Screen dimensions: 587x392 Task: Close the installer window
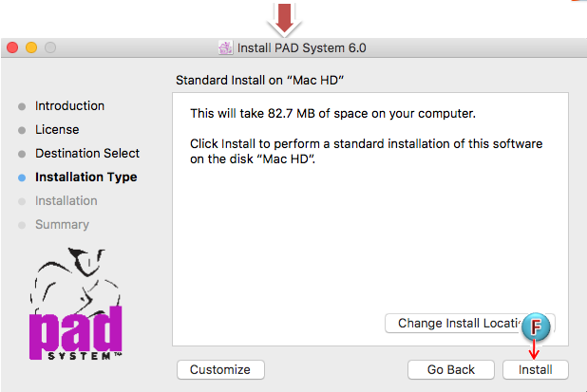pos(13,47)
